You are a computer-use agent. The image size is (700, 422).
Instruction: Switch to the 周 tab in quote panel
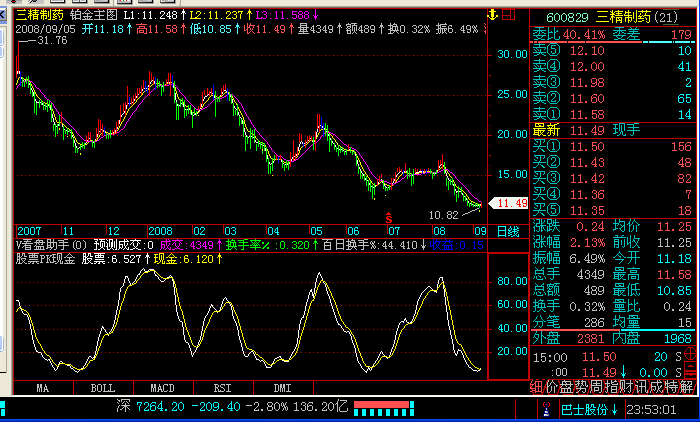[597, 387]
